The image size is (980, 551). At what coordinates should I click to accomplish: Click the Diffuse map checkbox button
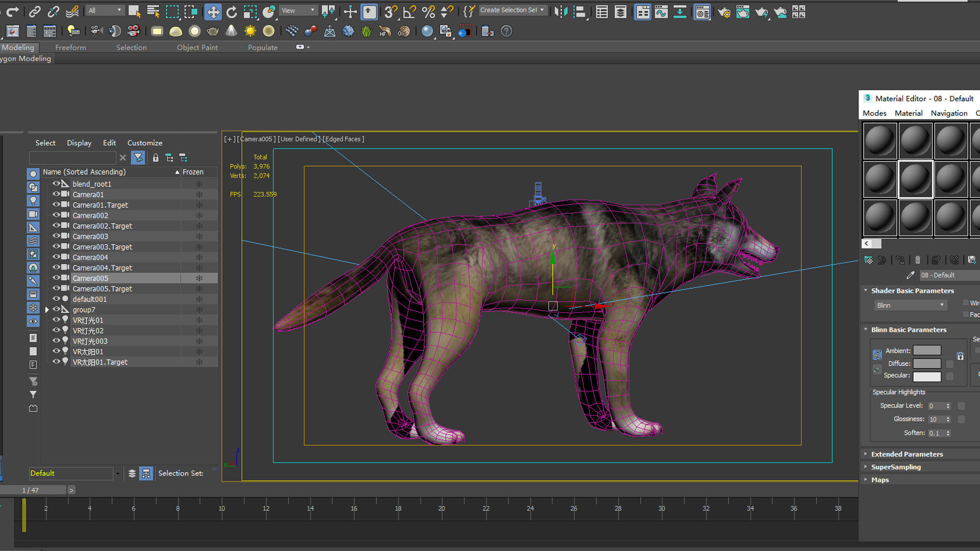point(949,364)
